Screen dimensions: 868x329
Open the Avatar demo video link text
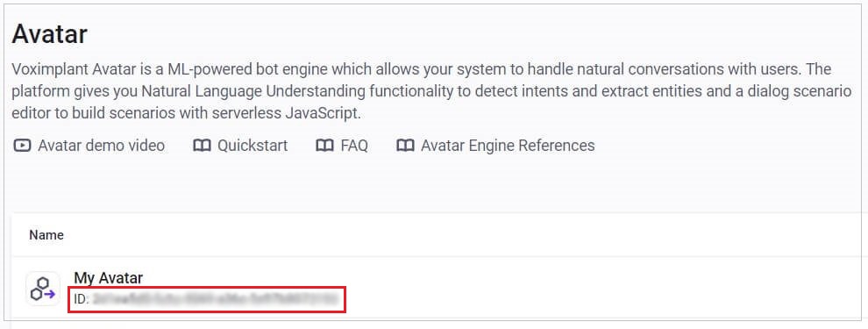(102, 146)
